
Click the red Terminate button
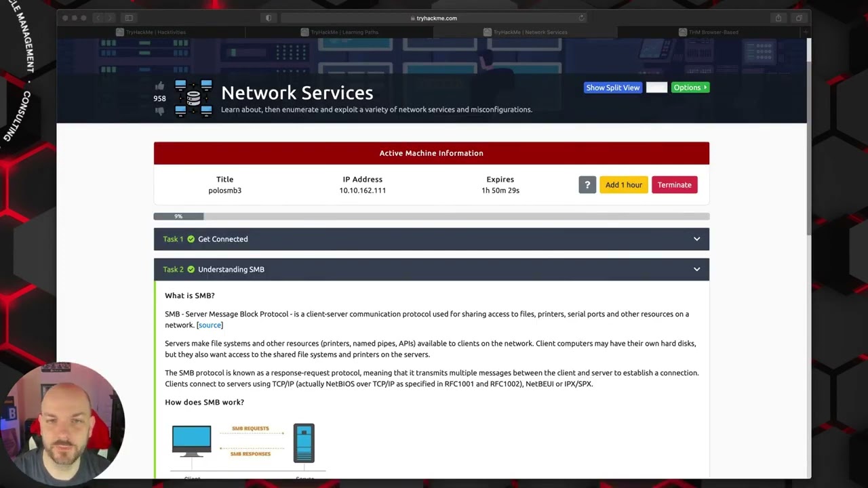674,184
